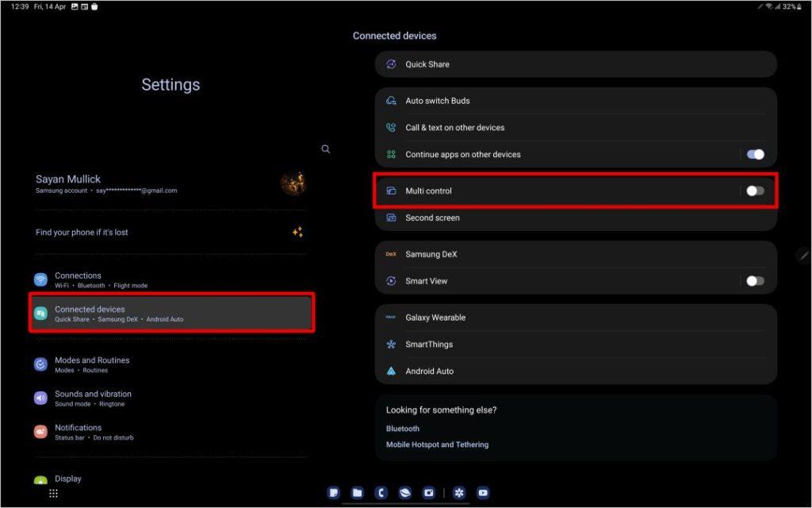The height and width of the screenshot is (508, 812).
Task: Tap the account profile picture
Action: pos(293,183)
